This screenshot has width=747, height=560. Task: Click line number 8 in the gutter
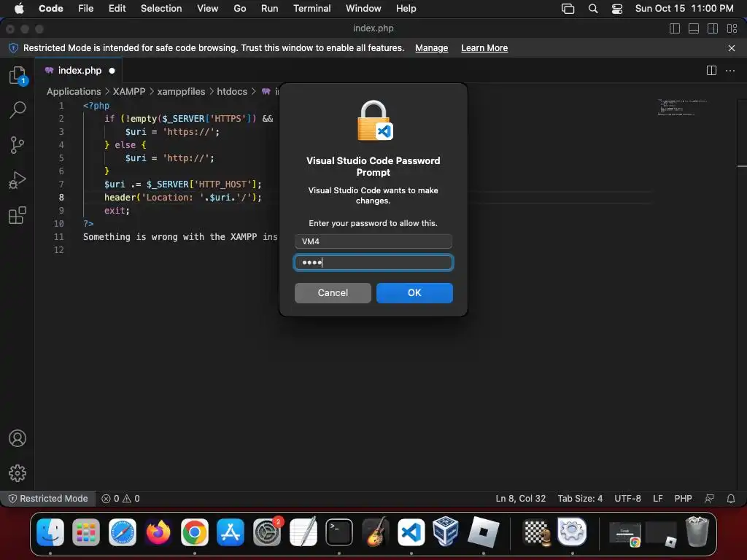point(61,197)
